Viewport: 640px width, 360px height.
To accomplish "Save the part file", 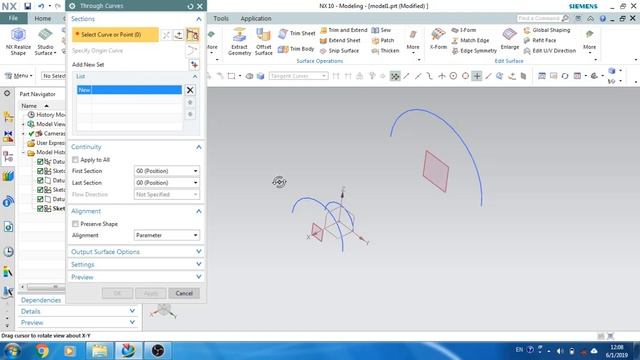I will [27, 6].
